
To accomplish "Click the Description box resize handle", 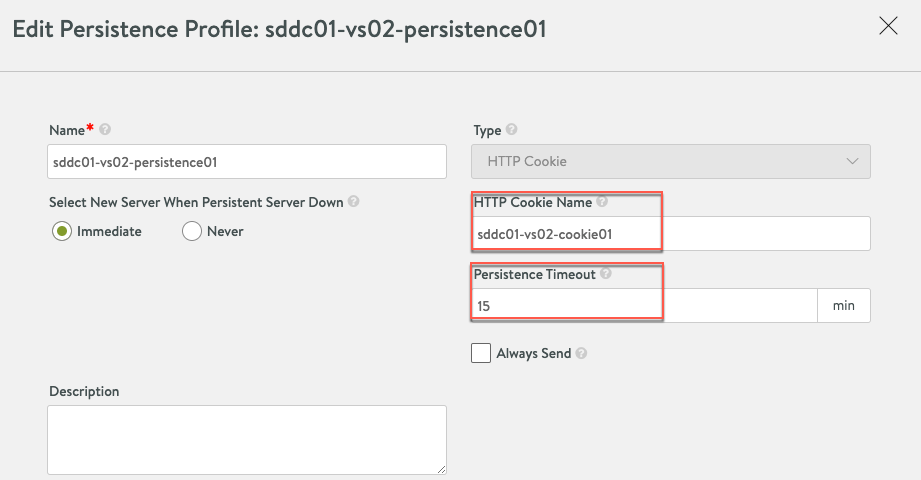I will [x=440, y=468].
